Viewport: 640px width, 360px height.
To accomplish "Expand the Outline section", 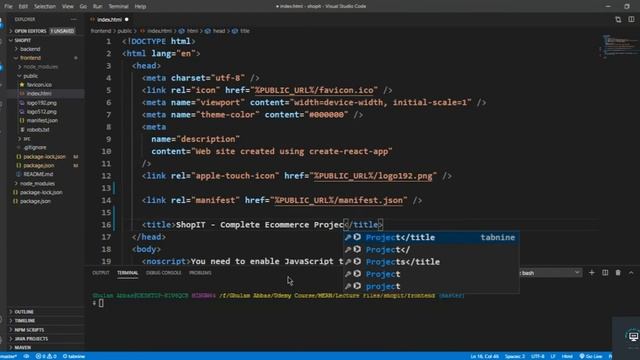I will click(x=24, y=312).
